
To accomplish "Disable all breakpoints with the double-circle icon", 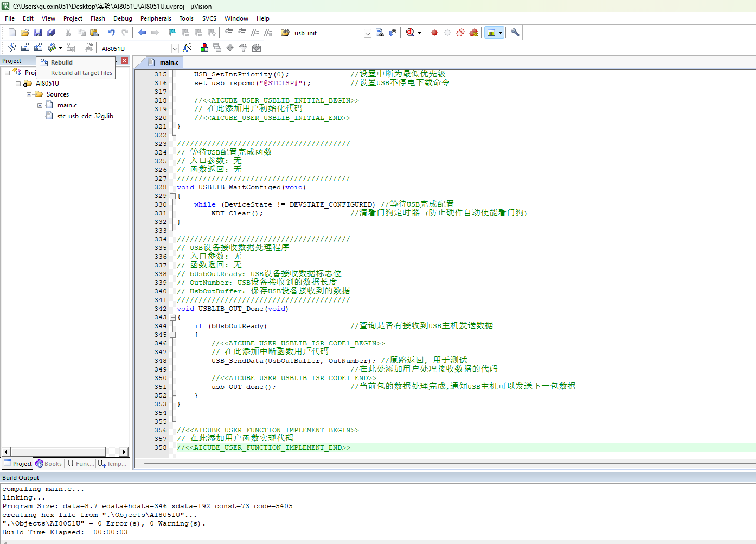I will click(x=460, y=33).
